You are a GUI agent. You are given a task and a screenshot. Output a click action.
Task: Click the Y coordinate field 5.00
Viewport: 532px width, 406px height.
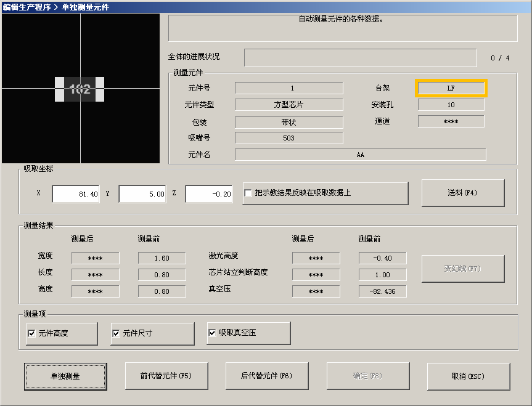[x=142, y=194]
